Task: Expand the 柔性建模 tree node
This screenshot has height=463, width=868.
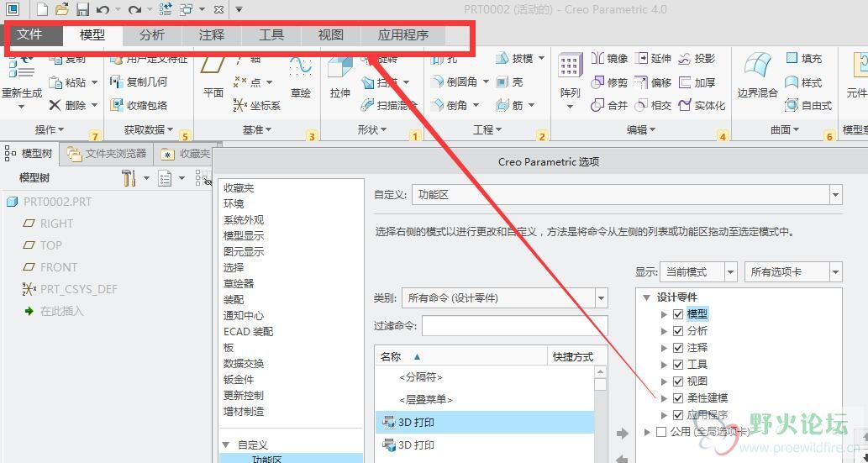Action: (x=665, y=398)
